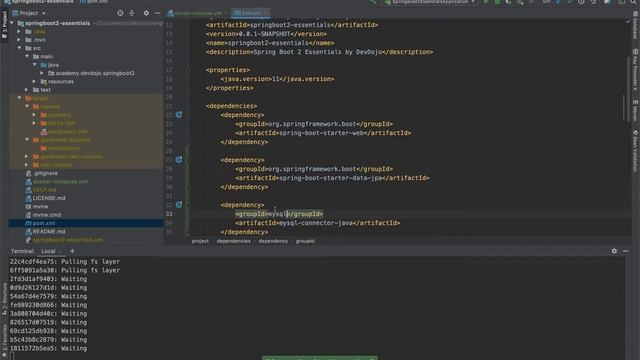Viewport: 640px width, 360px height.
Task: Open Project panel settings gear
Action: (146, 13)
